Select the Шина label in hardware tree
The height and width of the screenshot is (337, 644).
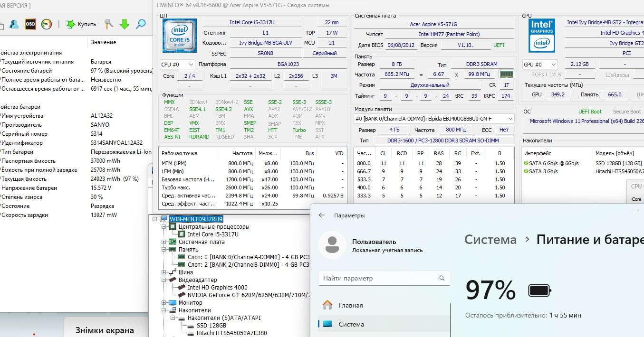[186, 272]
